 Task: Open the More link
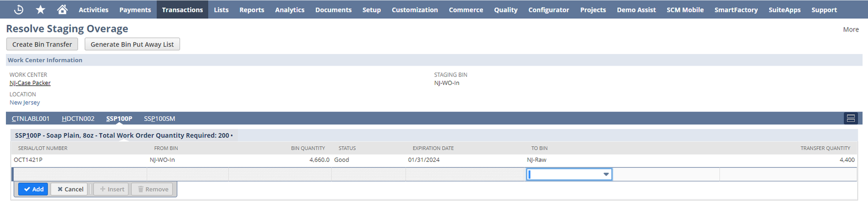coord(851,29)
